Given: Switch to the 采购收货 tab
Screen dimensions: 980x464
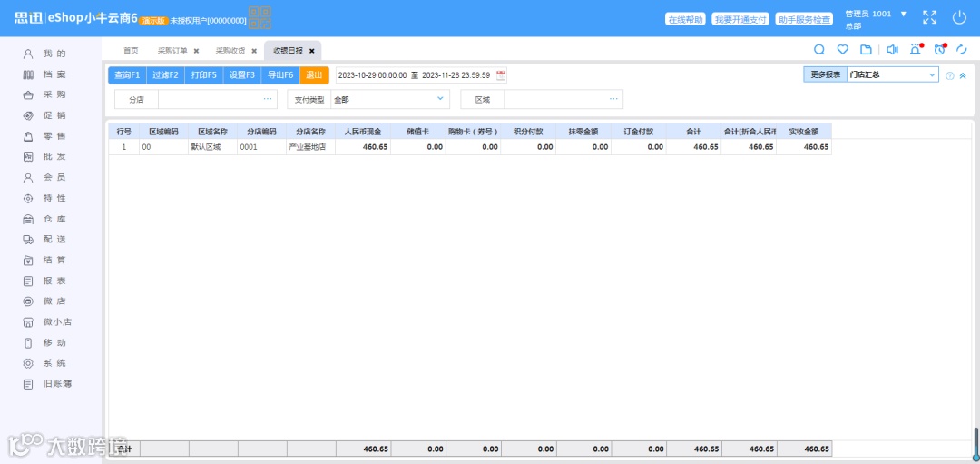Looking at the screenshot, I should pos(230,51).
